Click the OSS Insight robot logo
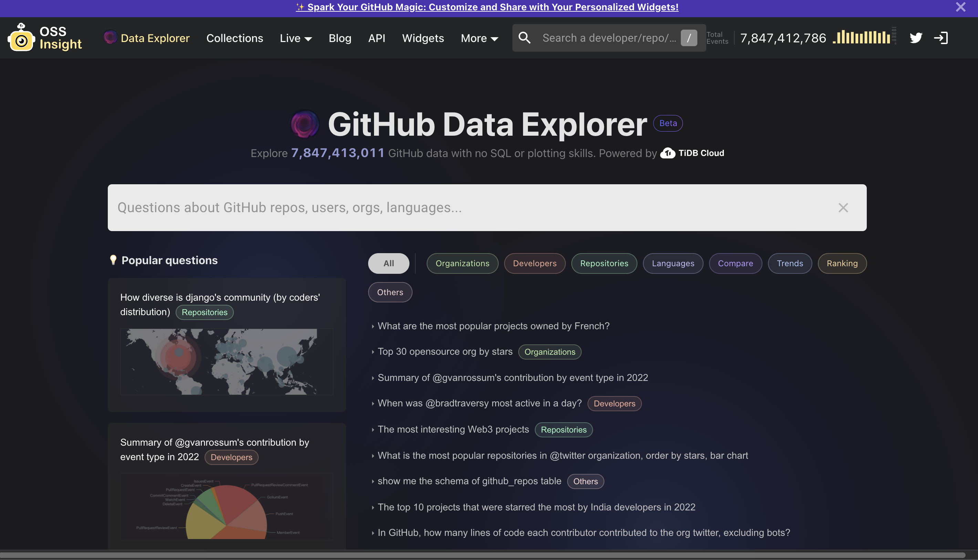Viewport: 978px width, 560px height. tap(22, 37)
